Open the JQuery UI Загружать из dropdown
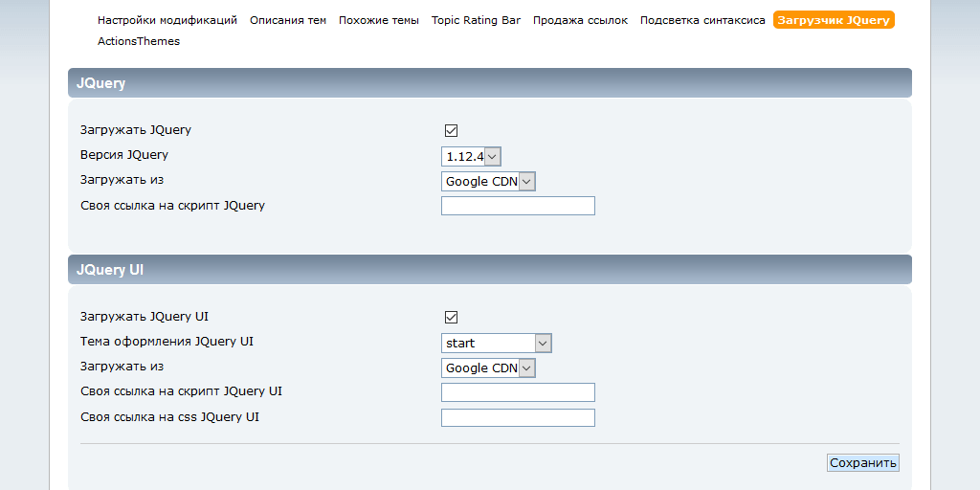980x490 pixels. click(x=488, y=368)
